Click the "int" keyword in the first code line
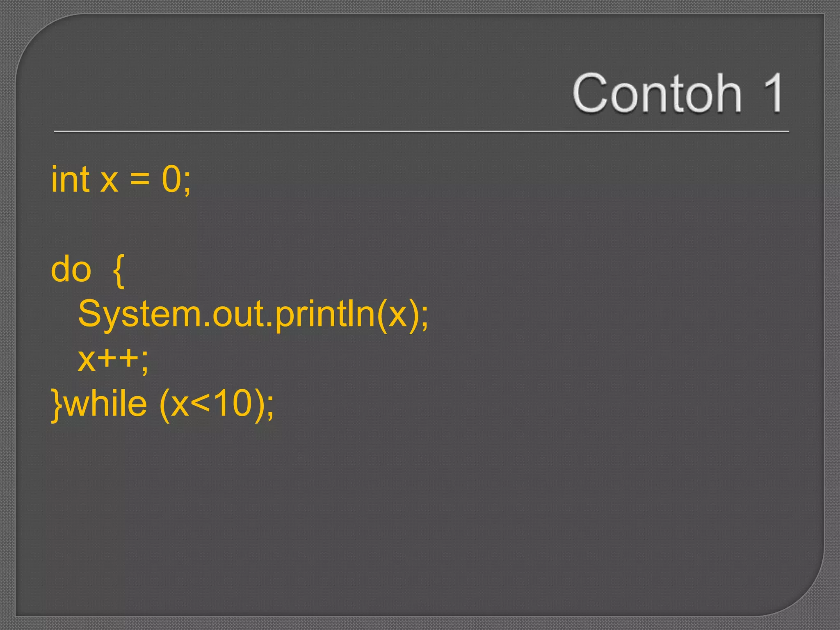The image size is (840, 630). [x=70, y=179]
